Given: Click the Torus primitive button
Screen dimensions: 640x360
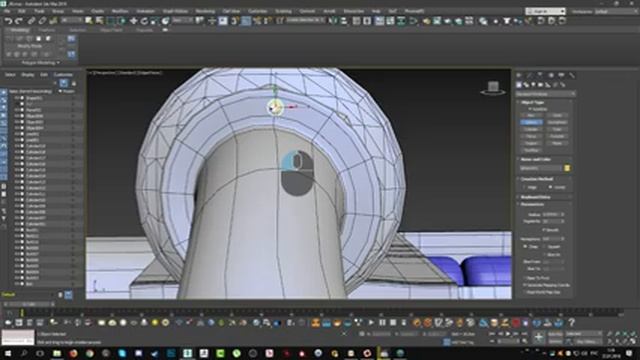Looking at the screenshot, I should 531,136.
